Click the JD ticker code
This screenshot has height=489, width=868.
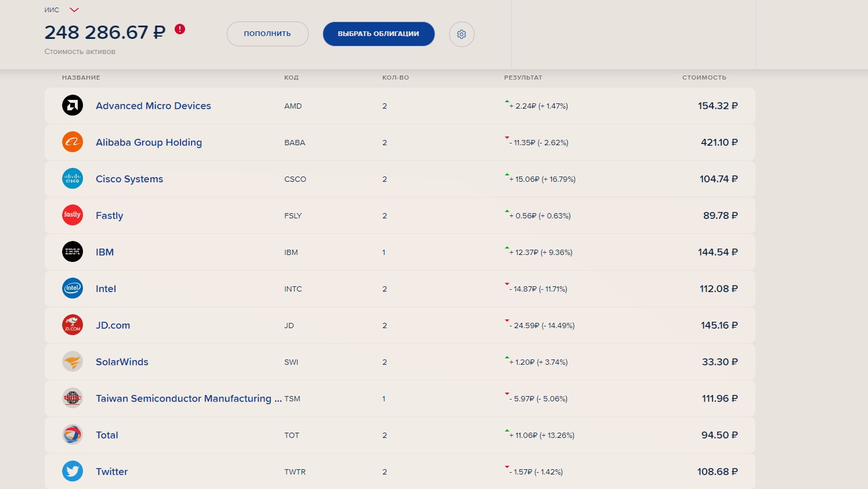click(x=289, y=325)
